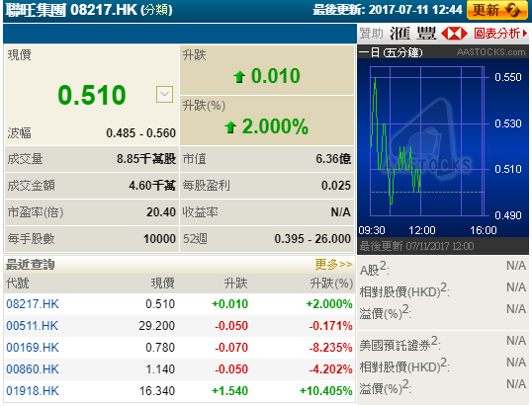Click the green up arrow beside 2.000%
Viewport: 532px width, 406px height.
click(230, 127)
